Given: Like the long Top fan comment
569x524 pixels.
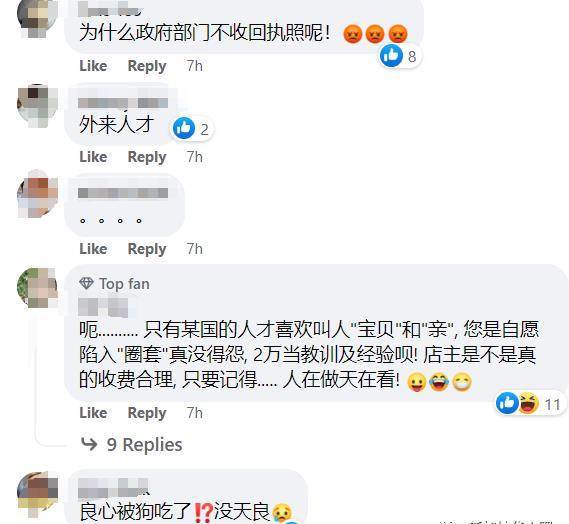Looking at the screenshot, I should (93, 413).
